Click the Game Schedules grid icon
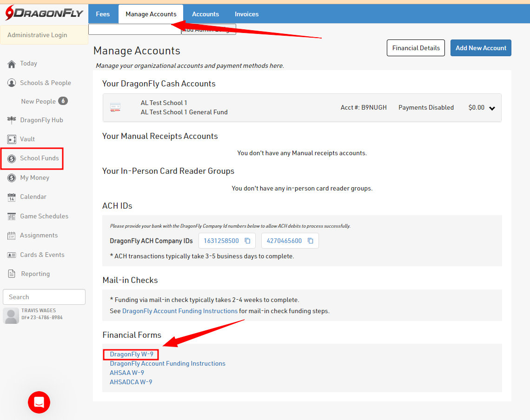This screenshot has height=420, width=530. (x=12, y=217)
